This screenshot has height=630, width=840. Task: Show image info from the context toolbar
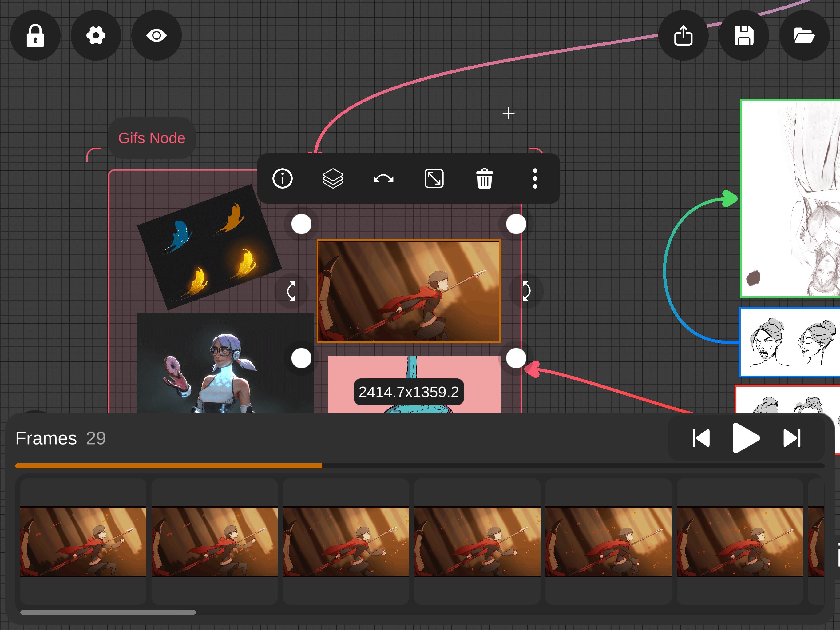click(283, 179)
